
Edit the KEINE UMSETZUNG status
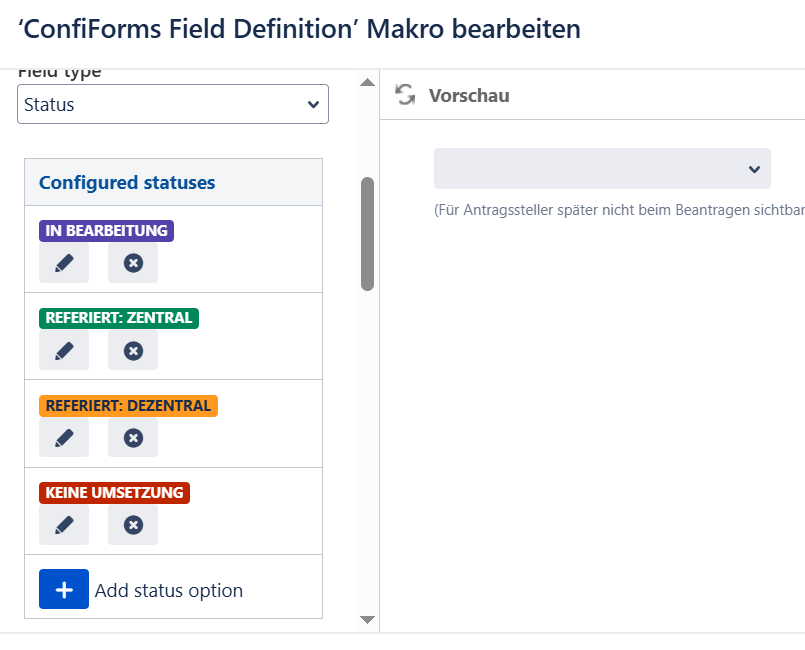point(64,525)
